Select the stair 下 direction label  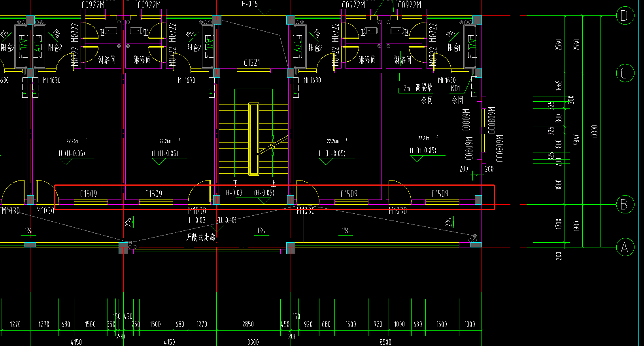click(x=236, y=183)
